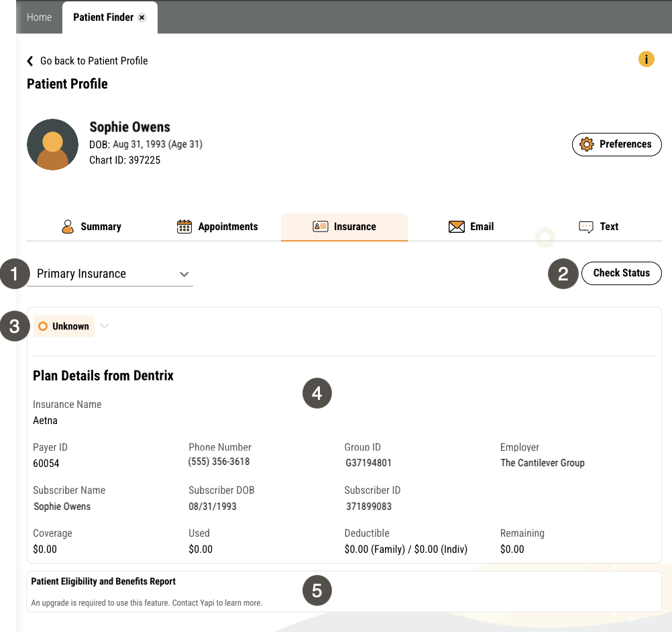Click the Patient Eligibility and Benefits Report heading

coord(103,582)
